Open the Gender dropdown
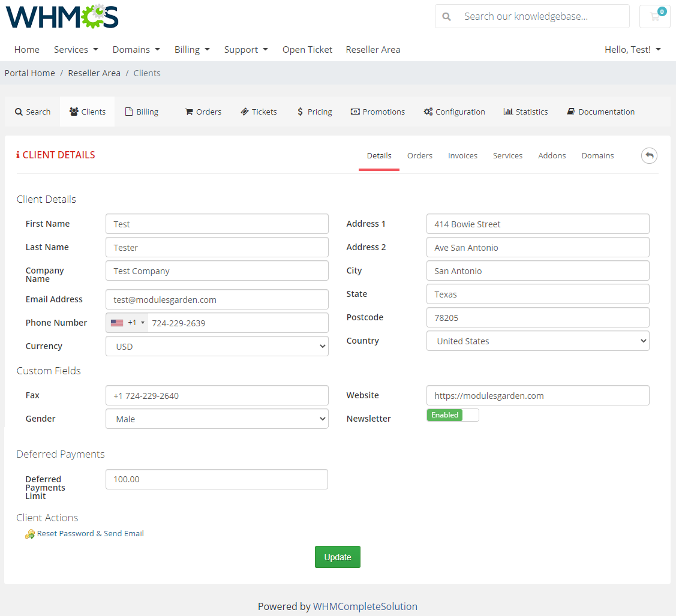The height and width of the screenshot is (616, 676). 217,419
